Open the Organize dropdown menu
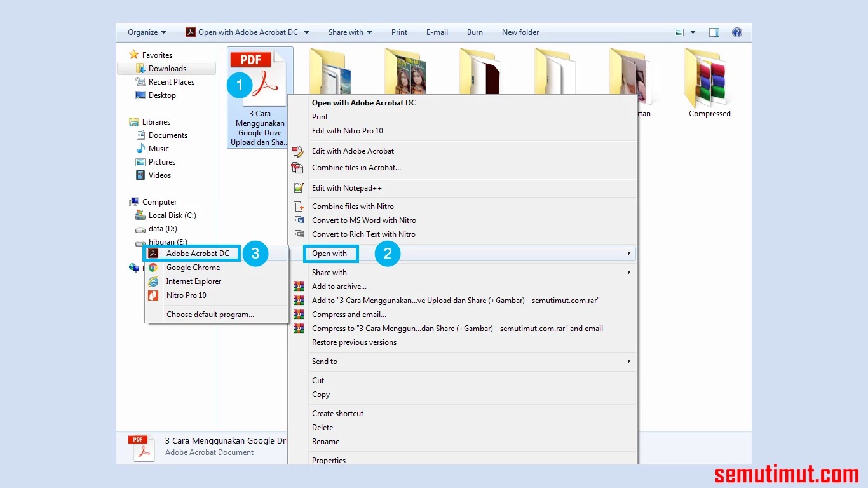This screenshot has width=868, height=488. (x=147, y=32)
